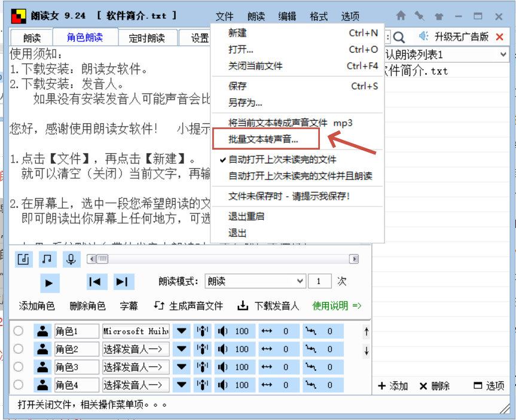Click the person icon of 角色3
The width and height of the screenshot is (516, 420).
(42, 367)
